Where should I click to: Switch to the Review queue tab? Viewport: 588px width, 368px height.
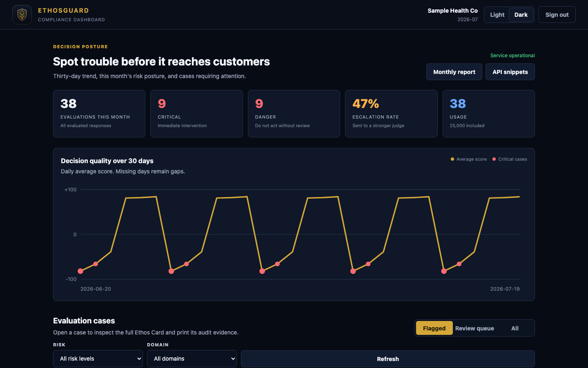pyautogui.click(x=474, y=328)
